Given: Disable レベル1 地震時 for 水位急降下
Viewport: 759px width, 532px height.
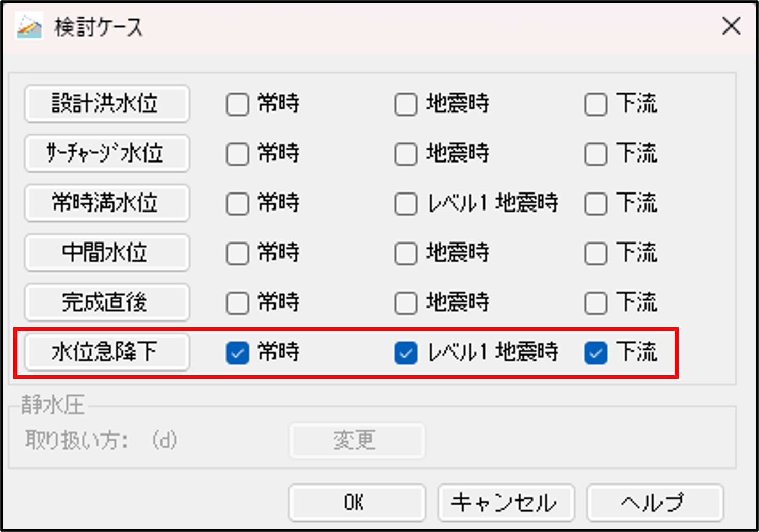Looking at the screenshot, I should [x=406, y=353].
